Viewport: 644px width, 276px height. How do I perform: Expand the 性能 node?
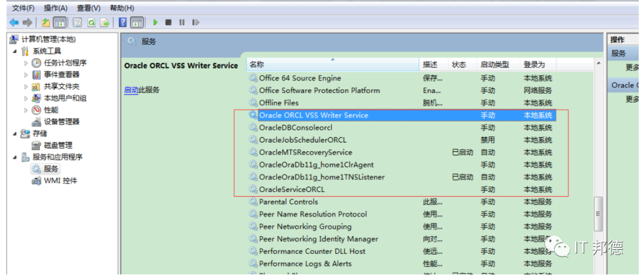coord(26,110)
